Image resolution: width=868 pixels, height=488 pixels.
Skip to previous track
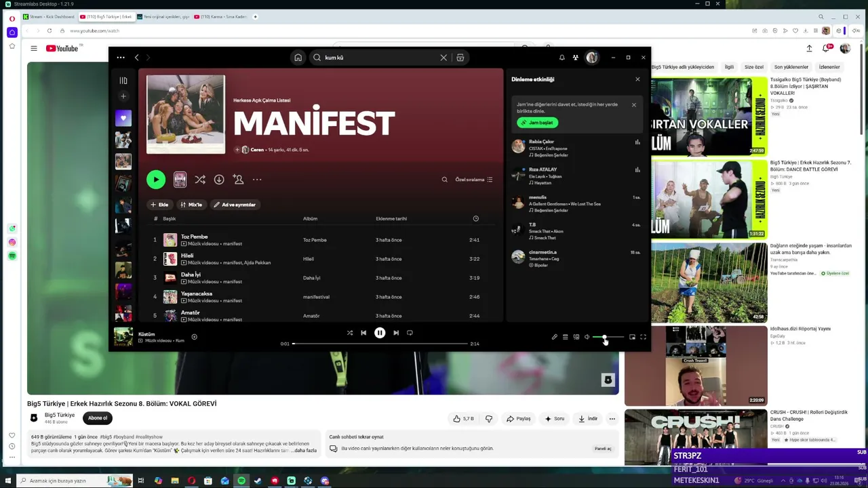coord(363,333)
